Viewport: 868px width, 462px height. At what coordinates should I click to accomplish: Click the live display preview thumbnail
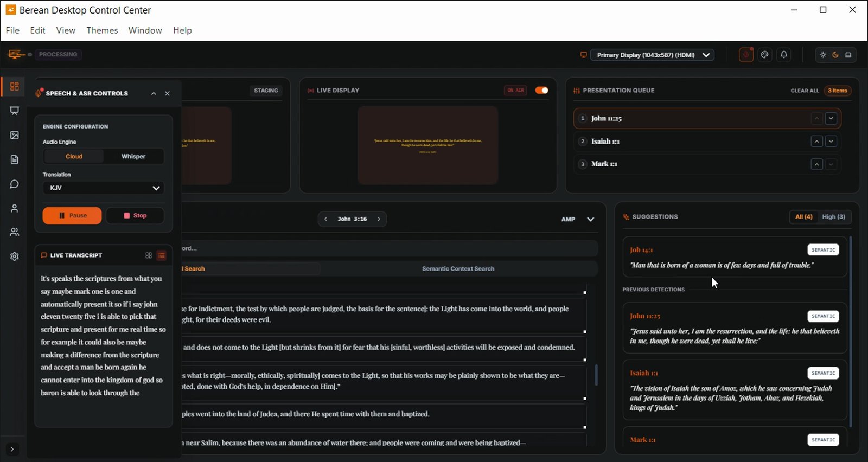pyautogui.click(x=427, y=145)
